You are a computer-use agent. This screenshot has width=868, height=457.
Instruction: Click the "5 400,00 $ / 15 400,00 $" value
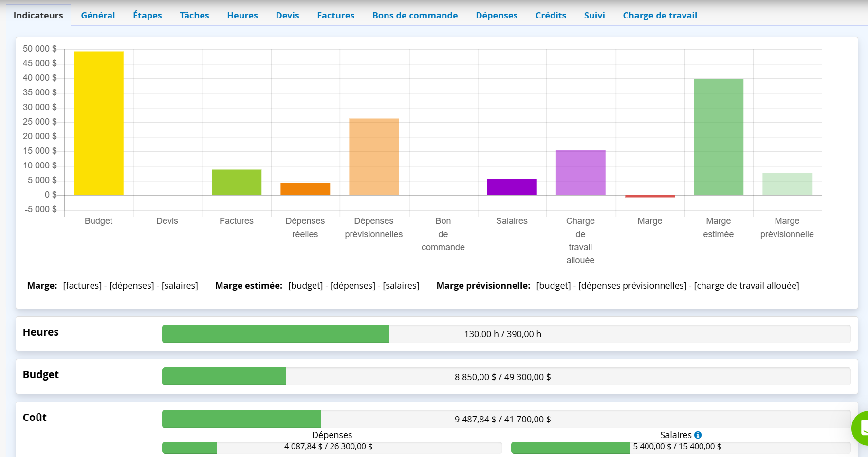tap(677, 447)
